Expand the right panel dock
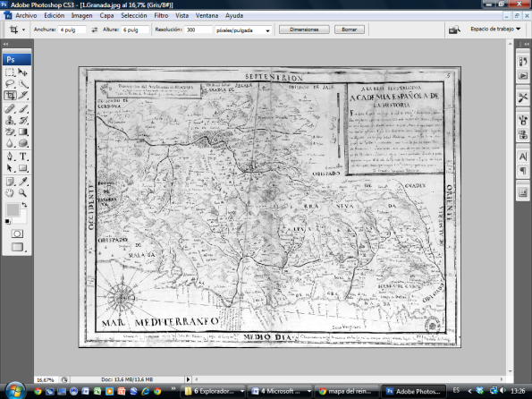The width and height of the screenshot is (532, 399). 526,44
